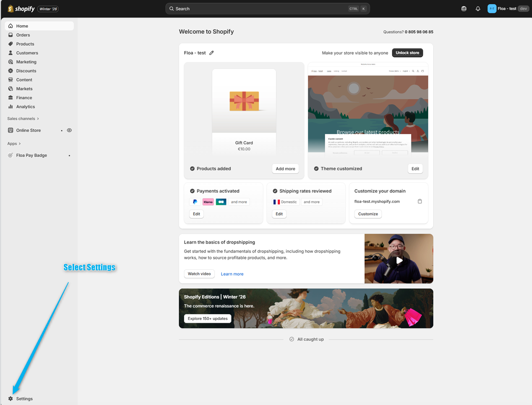532x405 pixels.
Task: Click the Floa - test account avatar
Action: [x=492, y=9]
